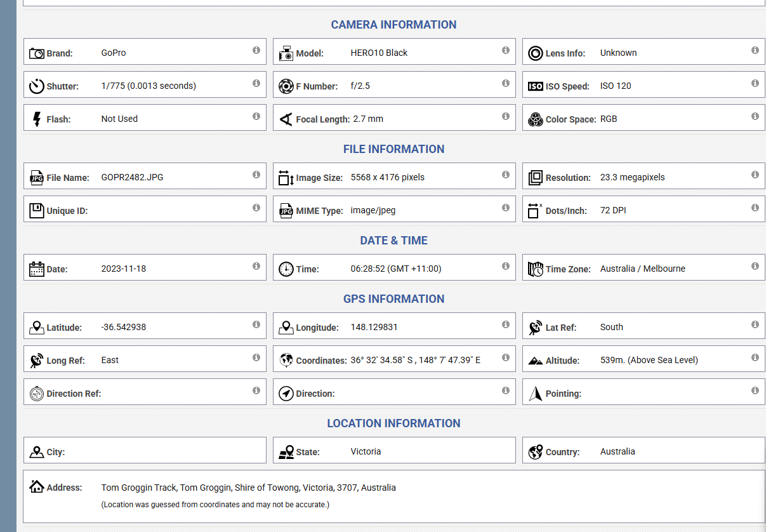This screenshot has width=766, height=532.
Task: Click the calendar icon next to Date
Action: click(x=37, y=269)
